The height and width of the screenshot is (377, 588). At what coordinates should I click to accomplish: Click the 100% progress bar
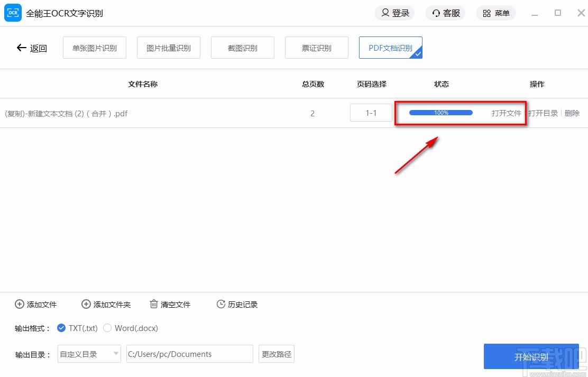point(440,112)
